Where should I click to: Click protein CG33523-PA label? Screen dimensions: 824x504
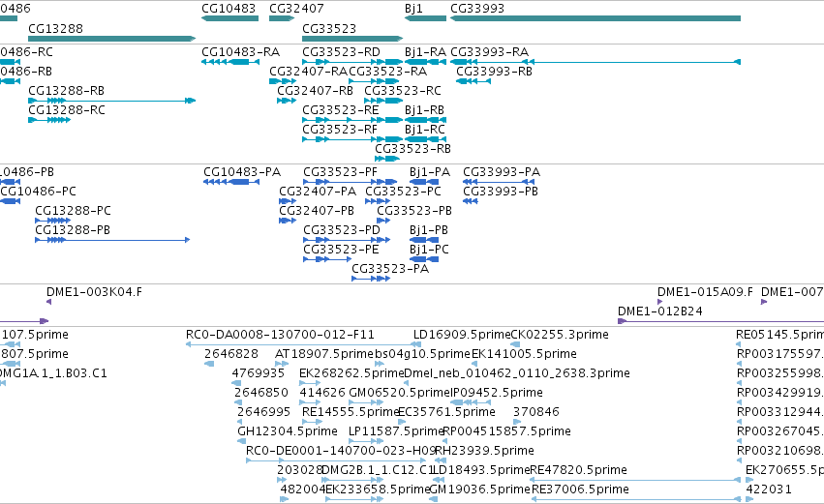(390, 269)
